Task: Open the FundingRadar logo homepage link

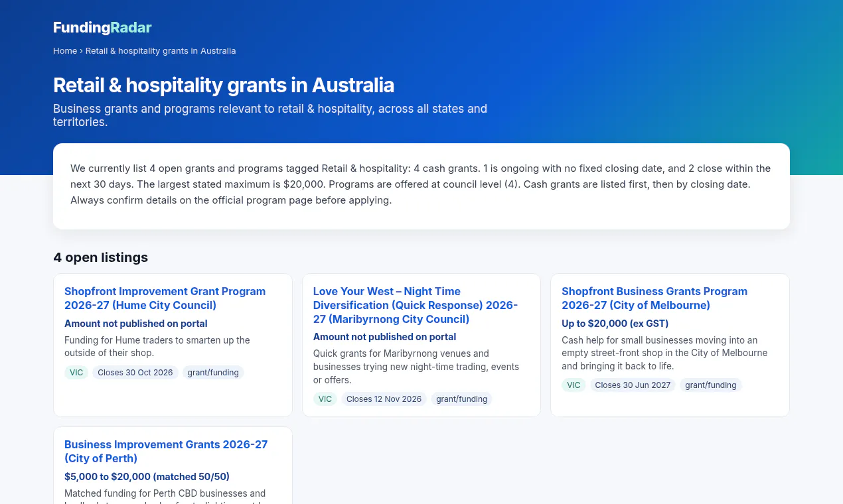Action: [102, 27]
